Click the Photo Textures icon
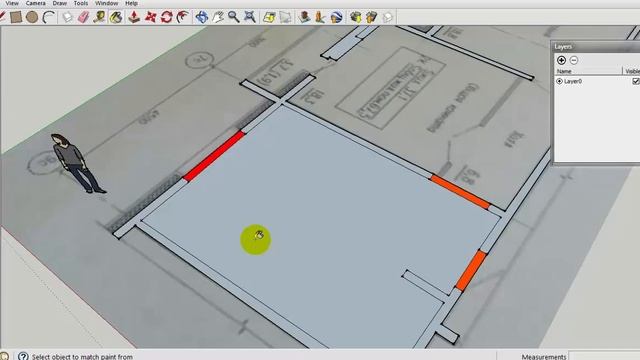This screenshot has width=640, height=360. click(x=320, y=17)
